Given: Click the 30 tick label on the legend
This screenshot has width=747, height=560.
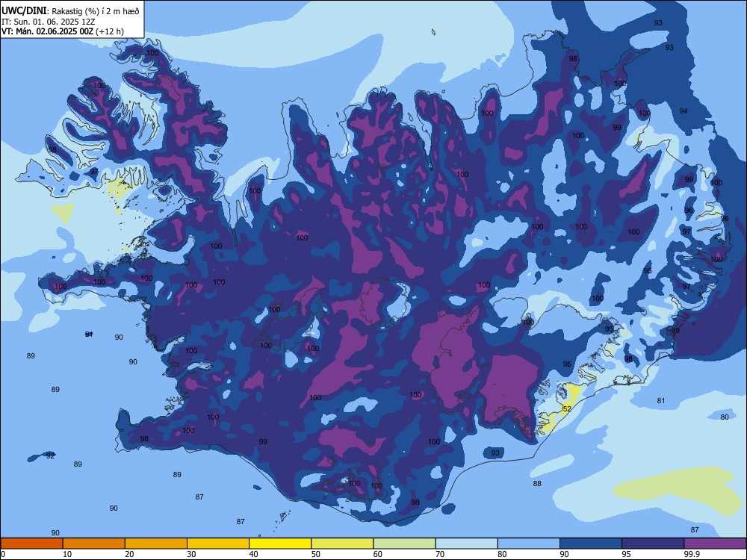Looking at the screenshot, I should pyautogui.click(x=191, y=554).
